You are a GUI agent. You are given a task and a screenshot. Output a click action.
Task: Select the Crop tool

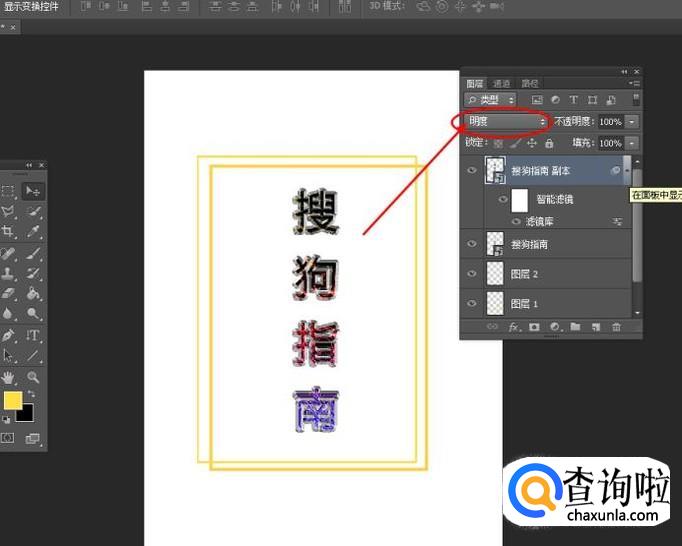pyautogui.click(x=9, y=231)
